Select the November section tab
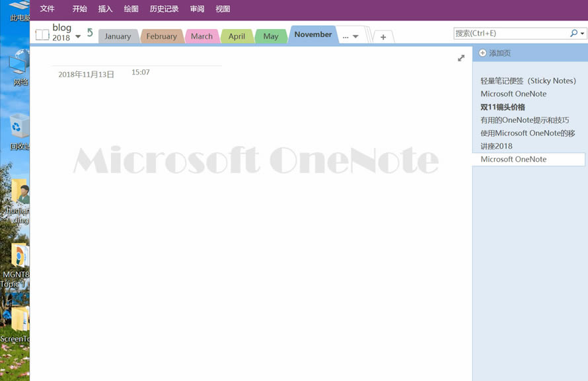The height and width of the screenshot is (381, 588). point(313,34)
